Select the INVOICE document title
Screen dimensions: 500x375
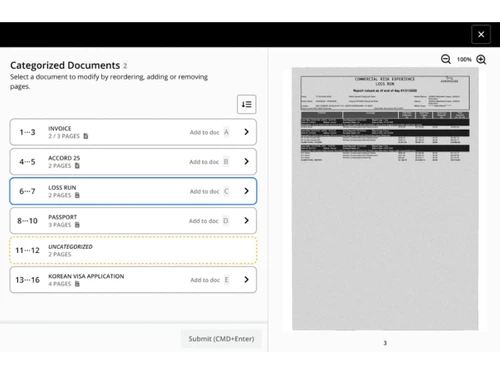[x=60, y=128]
